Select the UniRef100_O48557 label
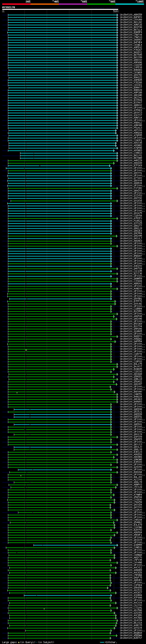146x644 pixels. [x=131, y=40]
